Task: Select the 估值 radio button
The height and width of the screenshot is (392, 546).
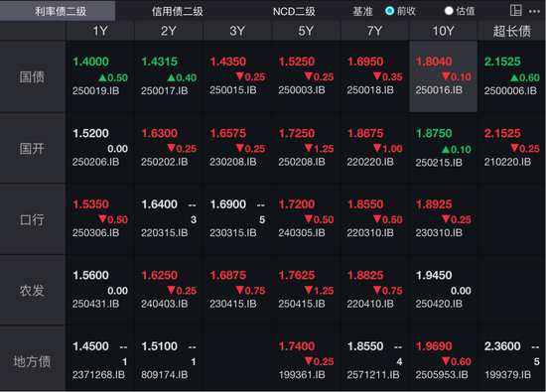Action: (x=449, y=11)
